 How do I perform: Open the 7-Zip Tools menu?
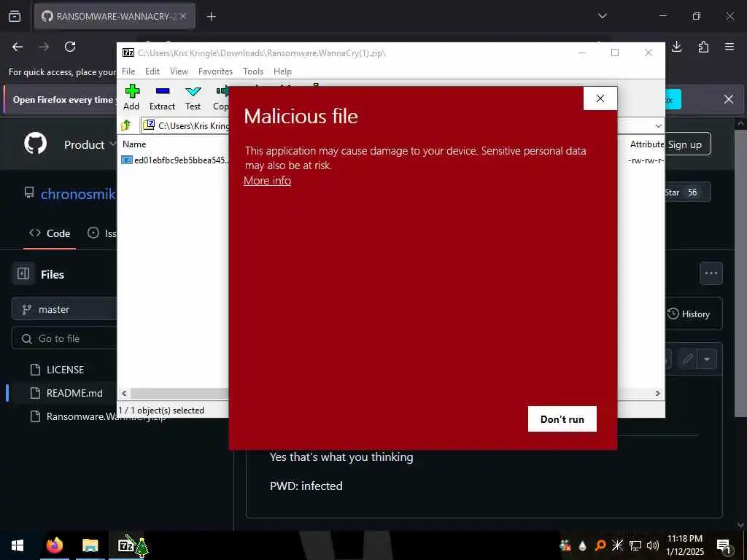253,71
